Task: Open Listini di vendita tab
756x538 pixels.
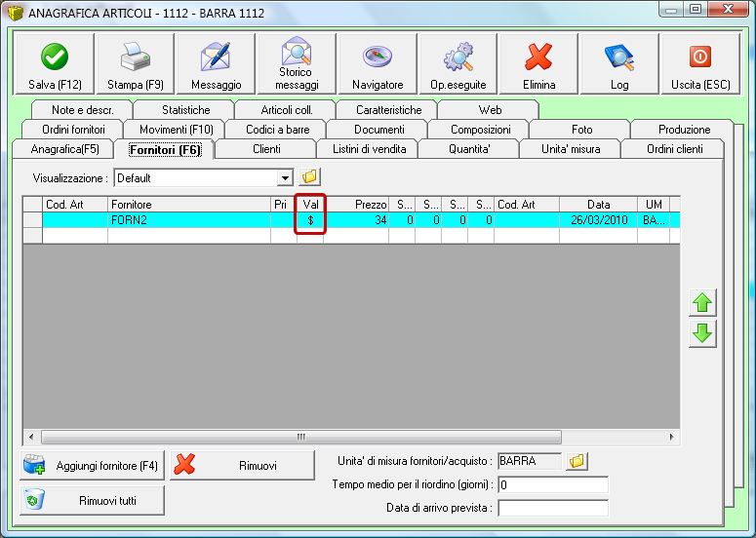Action: click(x=369, y=149)
